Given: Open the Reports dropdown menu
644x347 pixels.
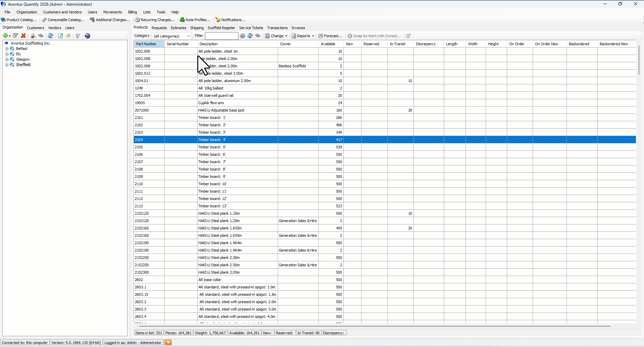Looking at the screenshot, I should pyautogui.click(x=303, y=36).
